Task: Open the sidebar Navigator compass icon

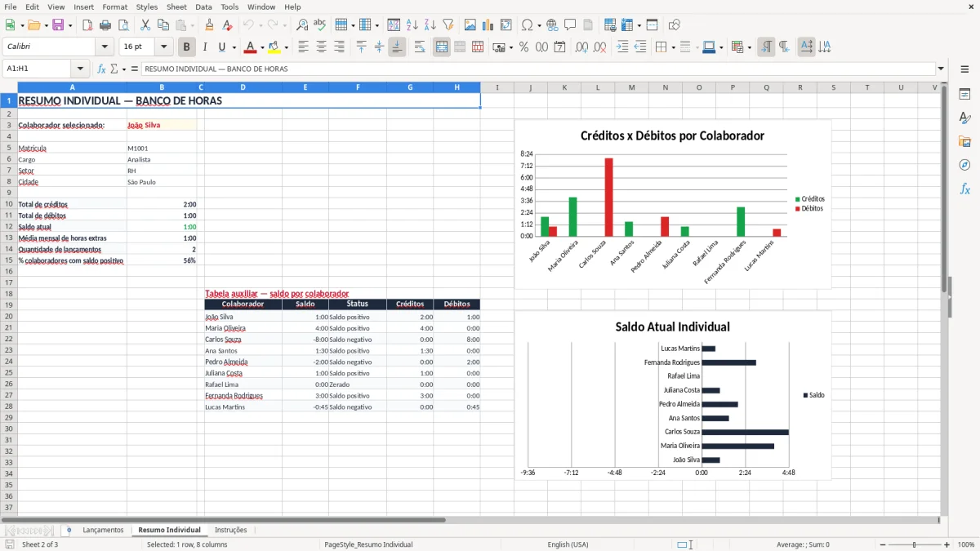Action: tap(964, 165)
